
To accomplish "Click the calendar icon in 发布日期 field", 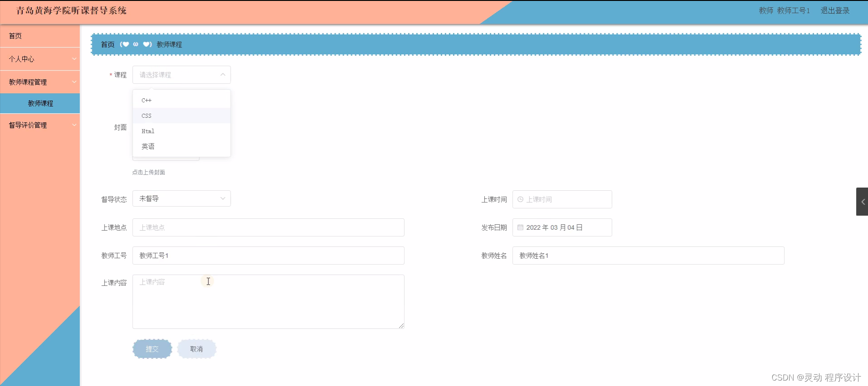I will pos(520,227).
